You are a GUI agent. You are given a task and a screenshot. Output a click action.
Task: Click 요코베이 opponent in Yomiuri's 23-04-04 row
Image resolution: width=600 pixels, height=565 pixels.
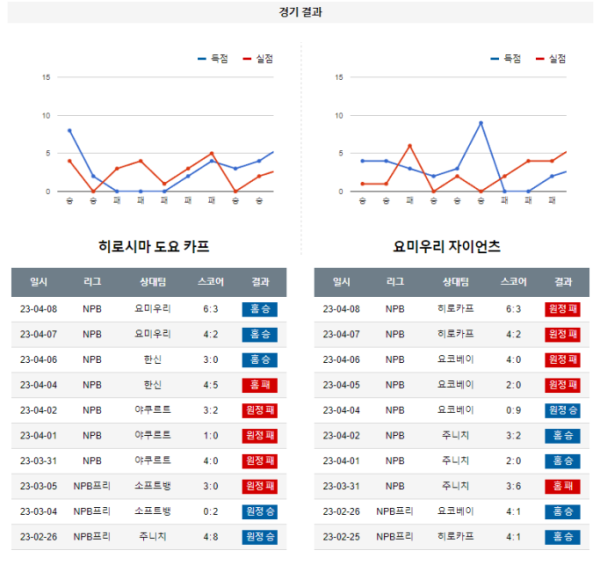tap(455, 410)
